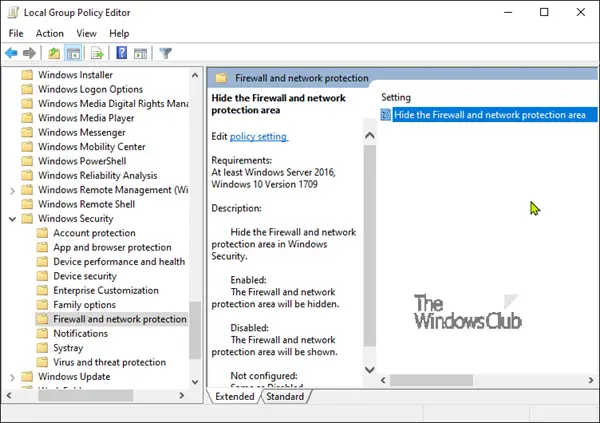
Task: Select Windows Reliability Analysis in the tree
Action: 98,175
